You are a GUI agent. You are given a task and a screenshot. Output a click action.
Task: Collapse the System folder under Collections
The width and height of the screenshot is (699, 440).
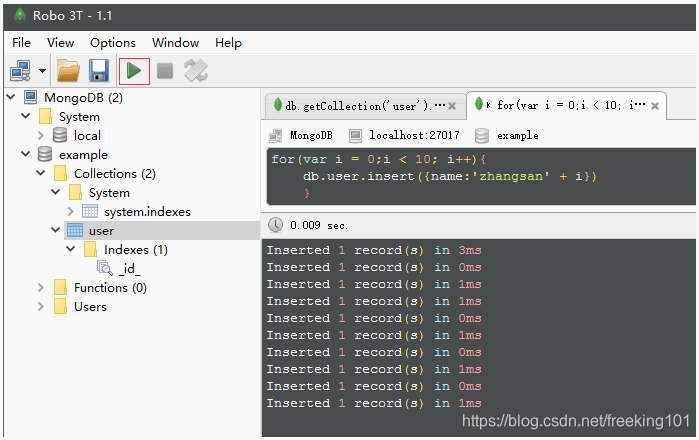point(56,192)
